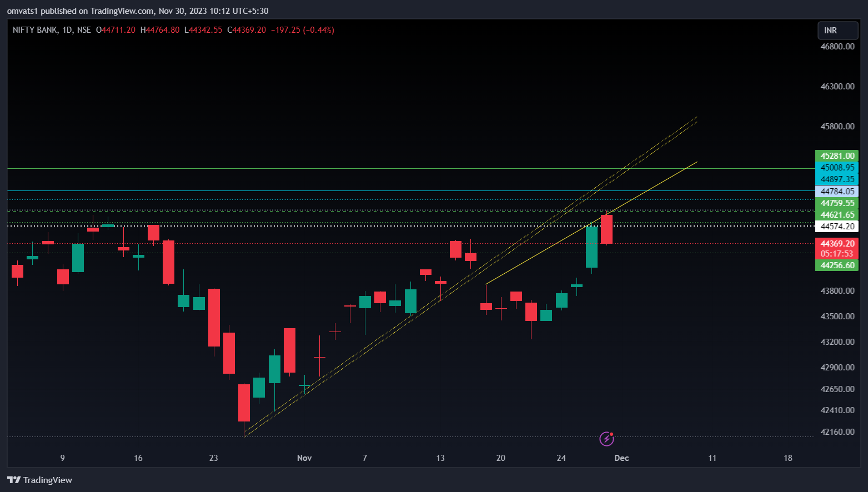Click the 44621.65 green price label

pos(837,215)
